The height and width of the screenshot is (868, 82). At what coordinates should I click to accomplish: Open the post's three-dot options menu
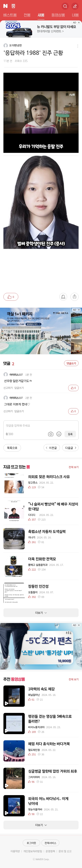78,46
